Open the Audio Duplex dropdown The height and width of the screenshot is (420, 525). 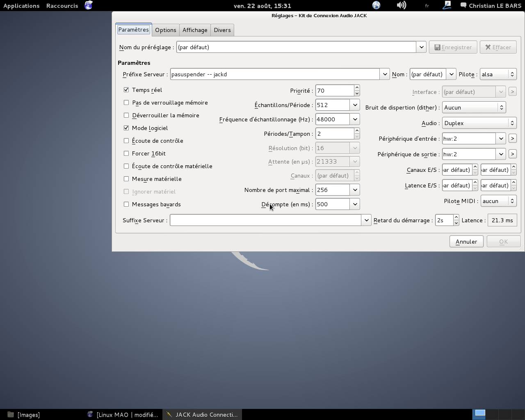(479, 123)
